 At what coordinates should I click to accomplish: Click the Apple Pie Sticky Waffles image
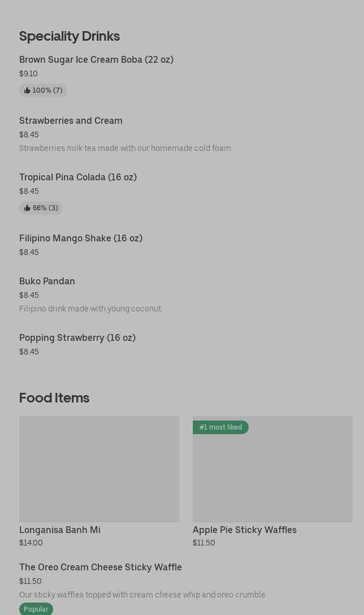coord(272,475)
